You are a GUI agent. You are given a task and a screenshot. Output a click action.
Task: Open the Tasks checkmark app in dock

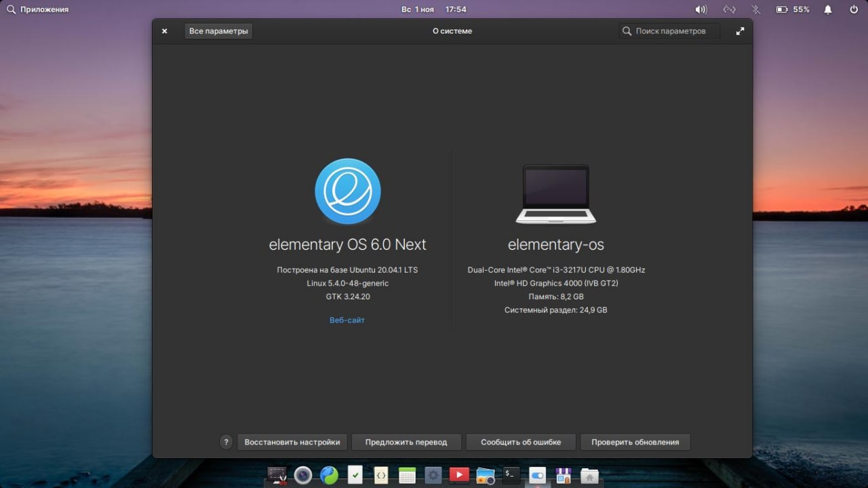(355, 475)
